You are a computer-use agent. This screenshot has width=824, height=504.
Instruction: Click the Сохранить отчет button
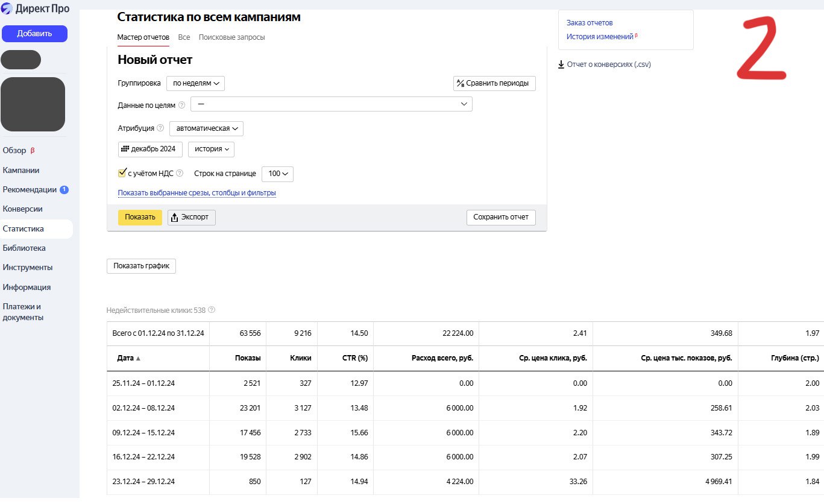501,217
